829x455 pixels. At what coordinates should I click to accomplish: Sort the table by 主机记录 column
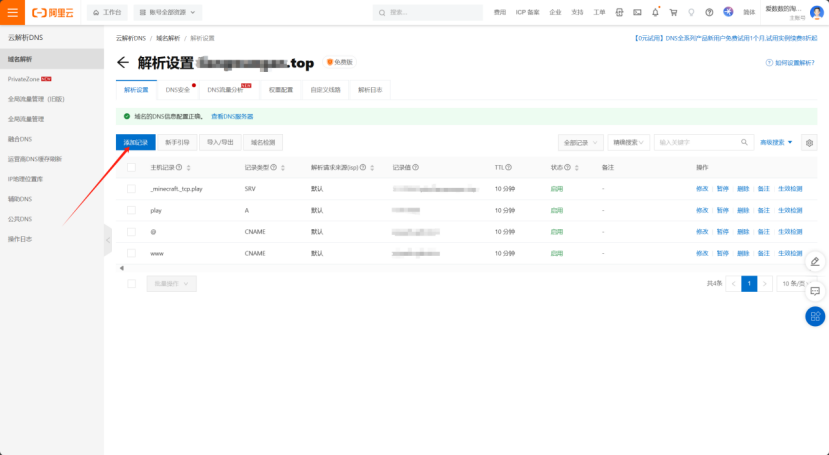point(189,167)
